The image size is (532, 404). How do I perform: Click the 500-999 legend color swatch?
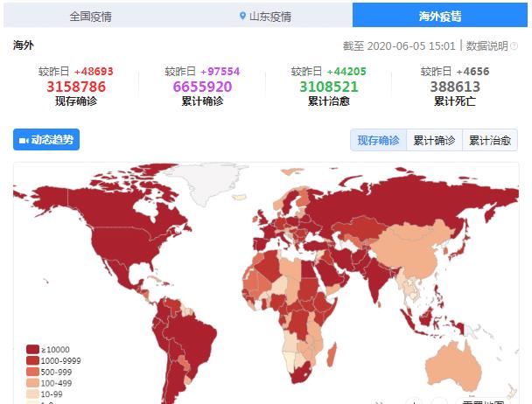(x=32, y=370)
